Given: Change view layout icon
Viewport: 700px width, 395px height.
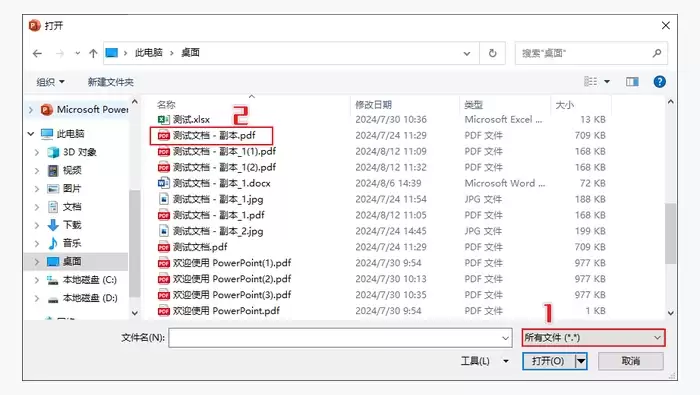Looking at the screenshot, I should pos(591,81).
